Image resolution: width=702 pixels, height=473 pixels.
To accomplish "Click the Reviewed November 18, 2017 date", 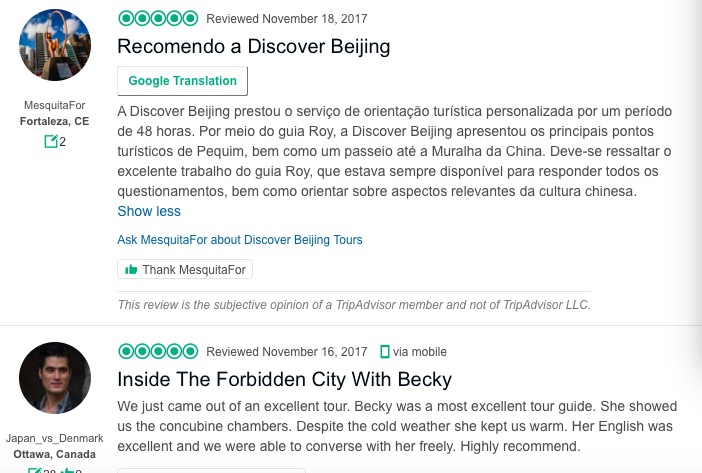I will (286, 19).
